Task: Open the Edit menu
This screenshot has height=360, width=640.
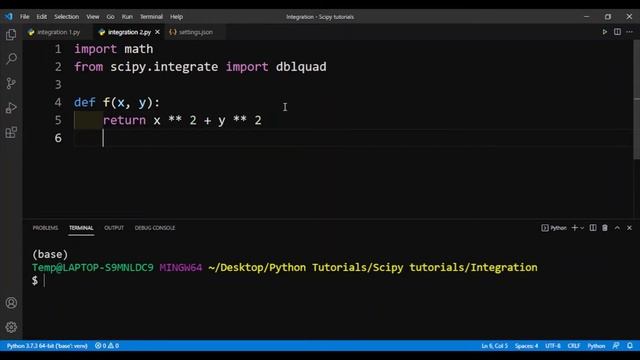Action: (x=42, y=17)
